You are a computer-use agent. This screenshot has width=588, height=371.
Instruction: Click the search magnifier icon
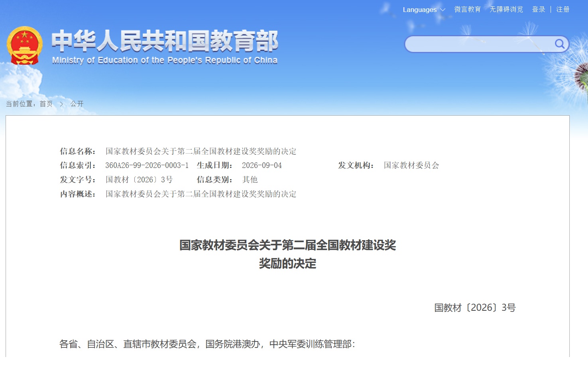[560, 44]
